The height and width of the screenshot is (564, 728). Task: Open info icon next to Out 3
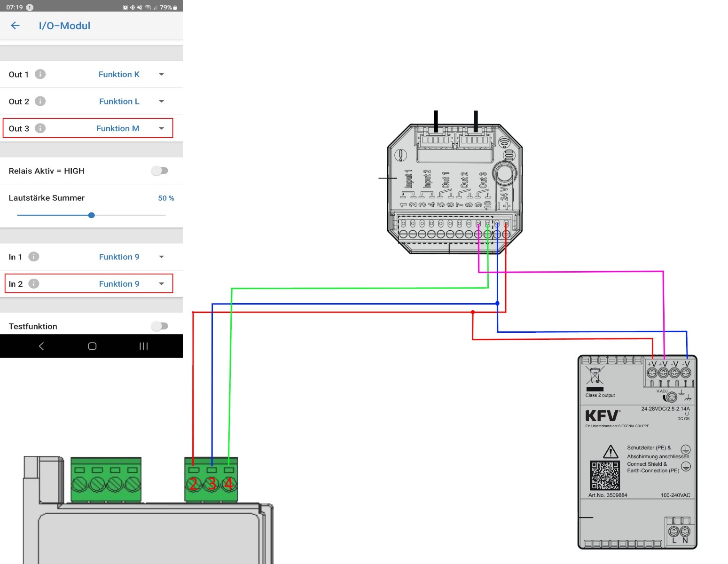(x=40, y=128)
